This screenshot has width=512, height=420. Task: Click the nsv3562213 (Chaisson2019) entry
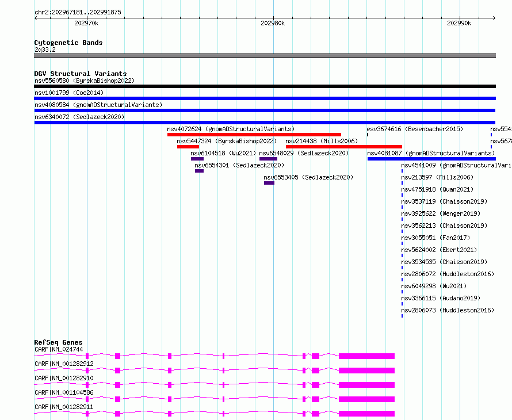tap(444, 226)
